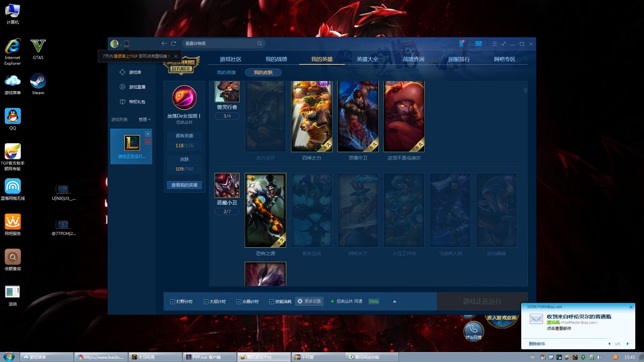Open the 小丑工作坊 skin card
The height and width of the screenshot is (362, 644).
pos(404,210)
